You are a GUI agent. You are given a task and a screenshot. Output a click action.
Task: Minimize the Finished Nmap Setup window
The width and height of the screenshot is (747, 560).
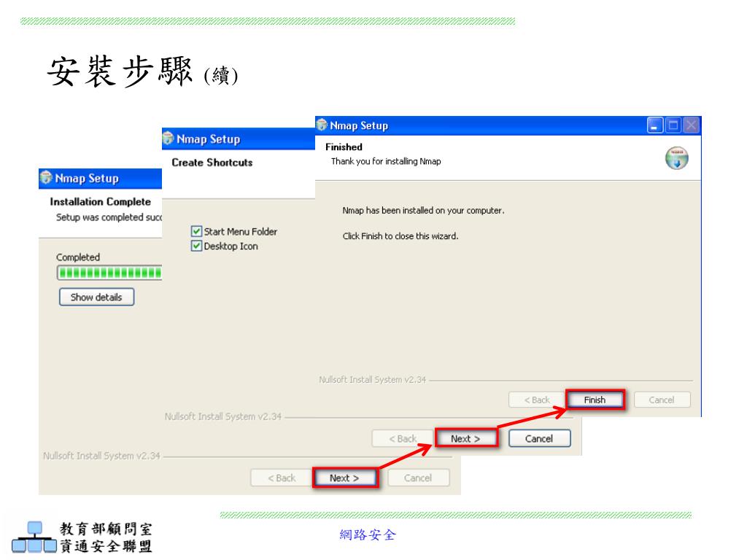click(x=655, y=125)
